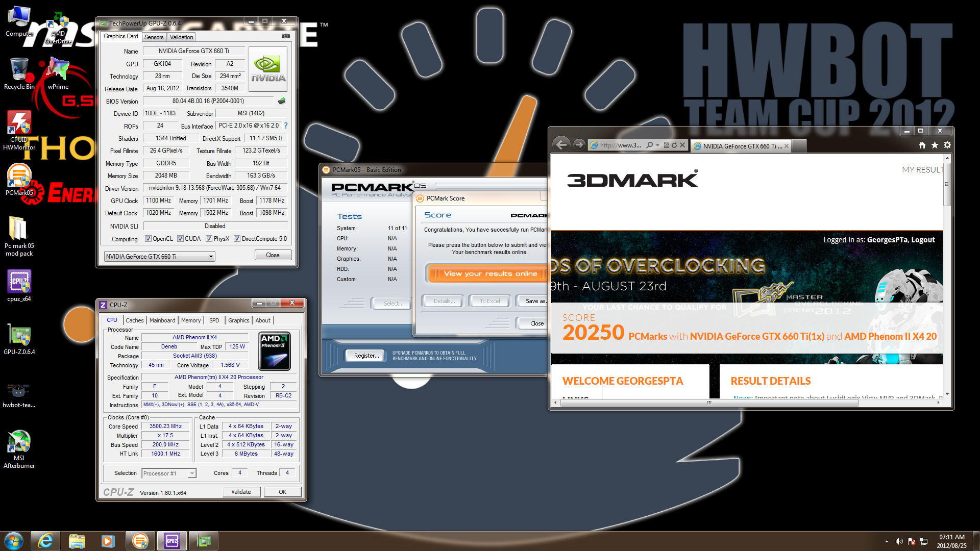Open the About tab in CPU-Z
This screenshot has height=551, width=980.
pyautogui.click(x=263, y=320)
